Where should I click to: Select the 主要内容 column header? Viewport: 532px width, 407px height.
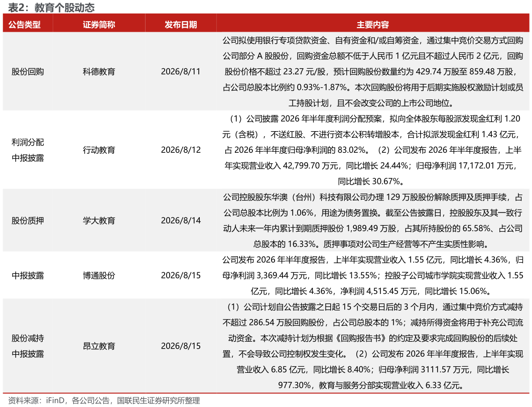click(x=373, y=25)
